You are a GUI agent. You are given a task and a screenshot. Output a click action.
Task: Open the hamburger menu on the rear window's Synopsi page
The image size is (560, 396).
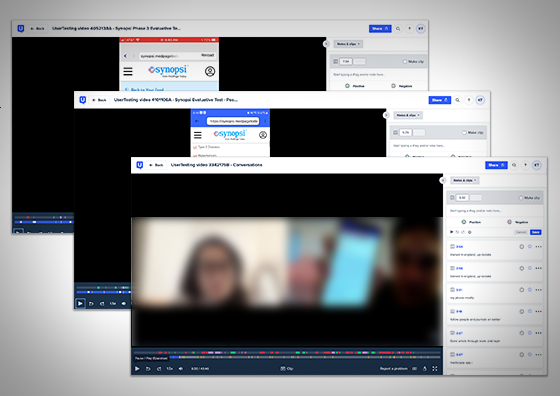tap(128, 71)
